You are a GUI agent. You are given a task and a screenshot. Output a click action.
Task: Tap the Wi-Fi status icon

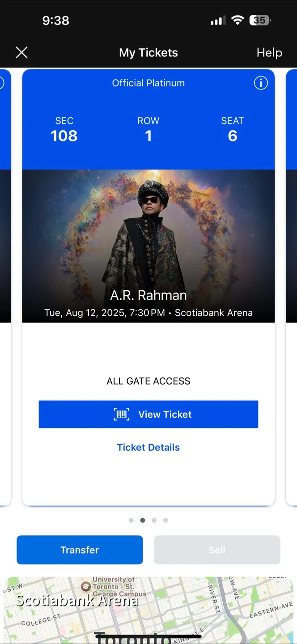(238, 20)
